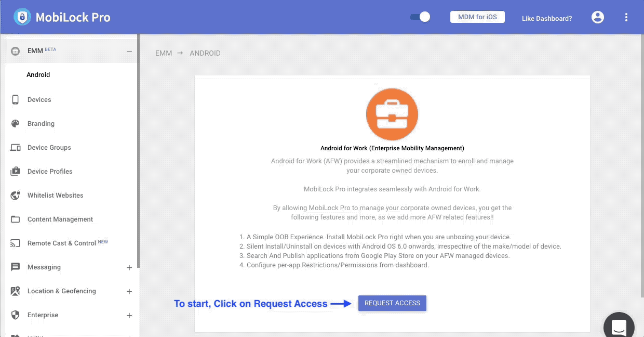Click the Content Management folder icon
The height and width of the screenshot is (337, 644).
(16, 219)
